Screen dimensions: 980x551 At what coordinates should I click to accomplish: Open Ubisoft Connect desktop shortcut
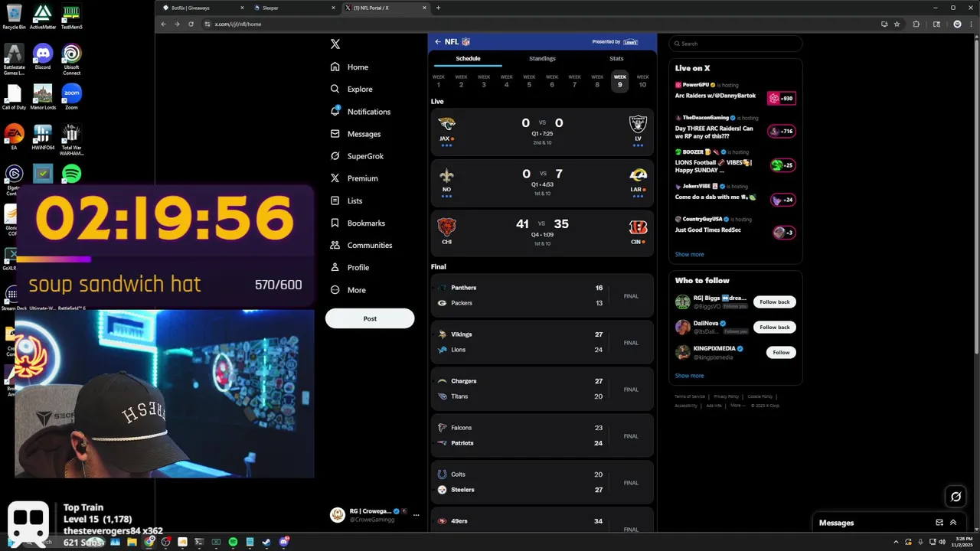[71, 59]
